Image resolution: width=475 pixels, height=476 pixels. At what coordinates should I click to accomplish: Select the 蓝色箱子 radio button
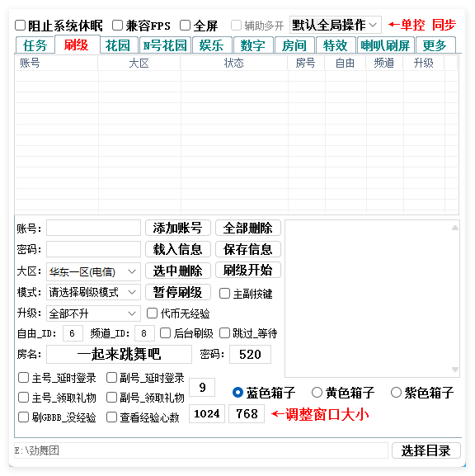tap(237, 393)
